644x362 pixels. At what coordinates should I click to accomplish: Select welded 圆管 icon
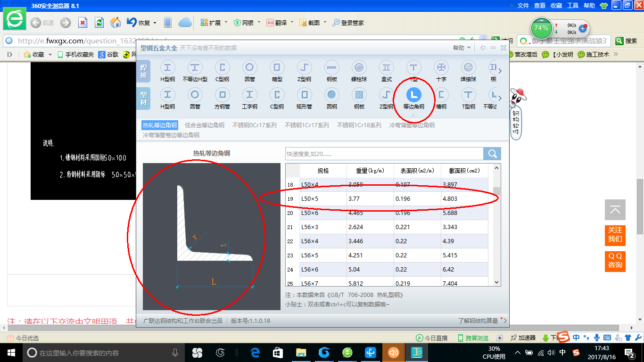click(249, 67)
